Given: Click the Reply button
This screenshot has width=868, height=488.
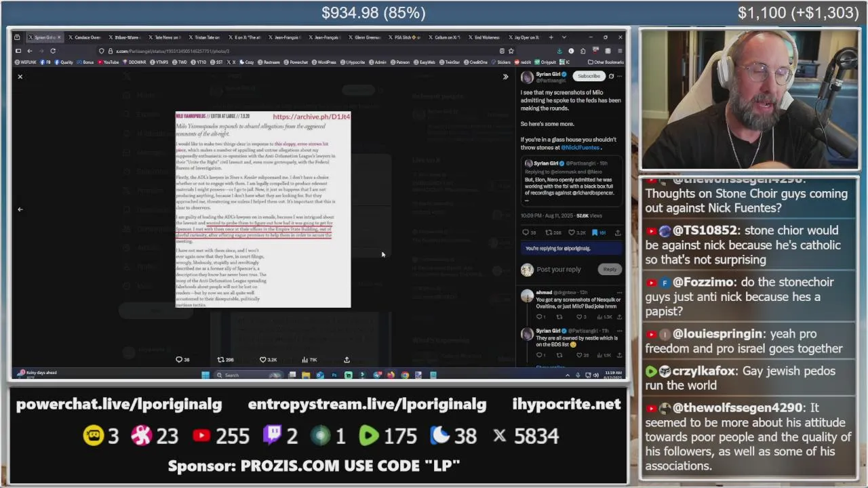Looking at the screenshot, I should click(x=610, y=269).
